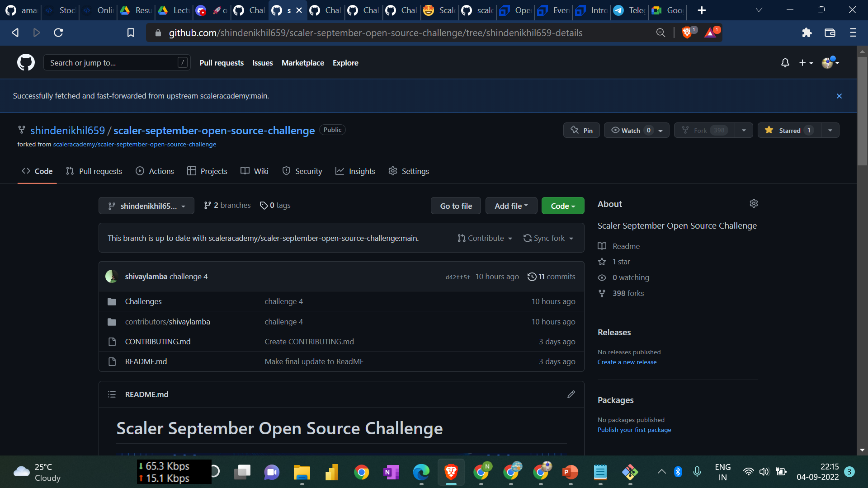Open the GitHub home page via Octocat logo
This screenshot has width=868, height=488.
coord(26,62)
